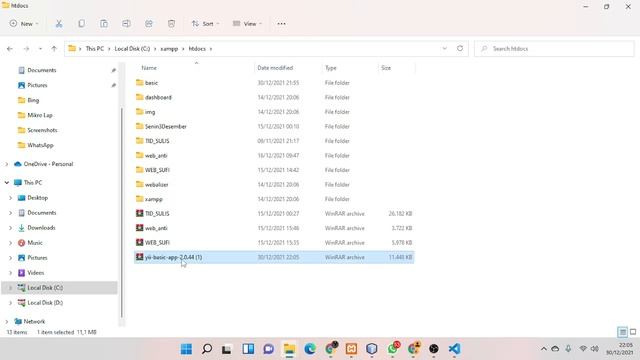This screenshot has width=640, height=360.
Task: Open the recent locations chevron
Action: pyautogui.click(x=40, y=49)
